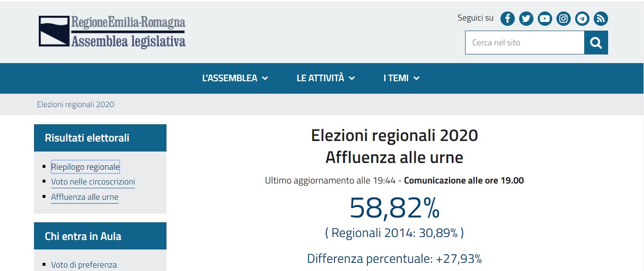644x271 pixels.
Task: Open Affluenza alle urne sidebar link
Action: click(x=85, y=197)
